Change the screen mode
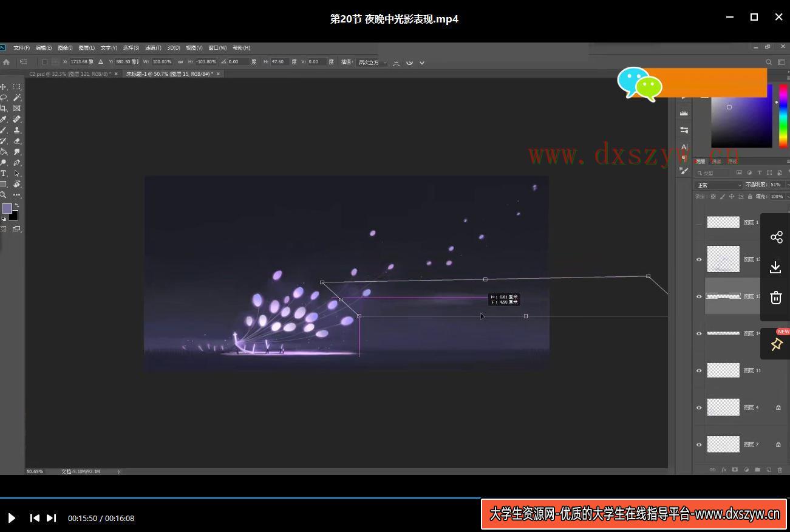 [x=16, y=229]
